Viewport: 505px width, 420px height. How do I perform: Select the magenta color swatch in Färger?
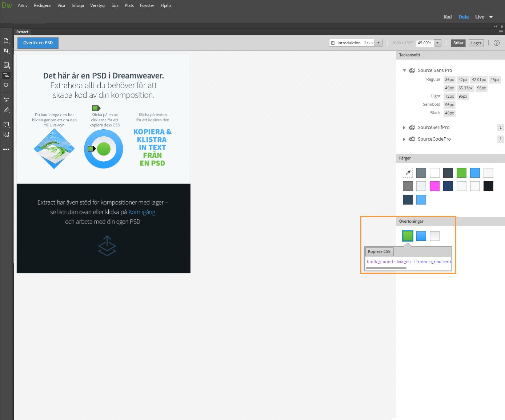[x=434, y=186]
